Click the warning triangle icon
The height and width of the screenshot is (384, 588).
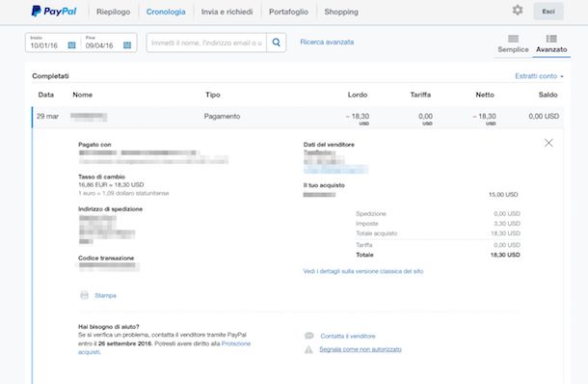click(x=308, y=349)
